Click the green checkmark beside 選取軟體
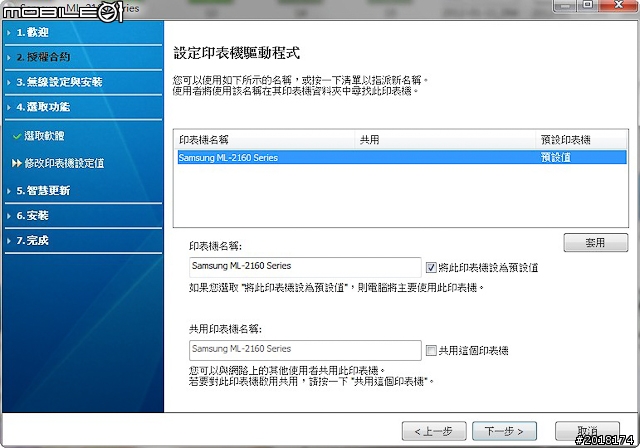Viewport: 640px width, 448px height. [x=17, y=136]
